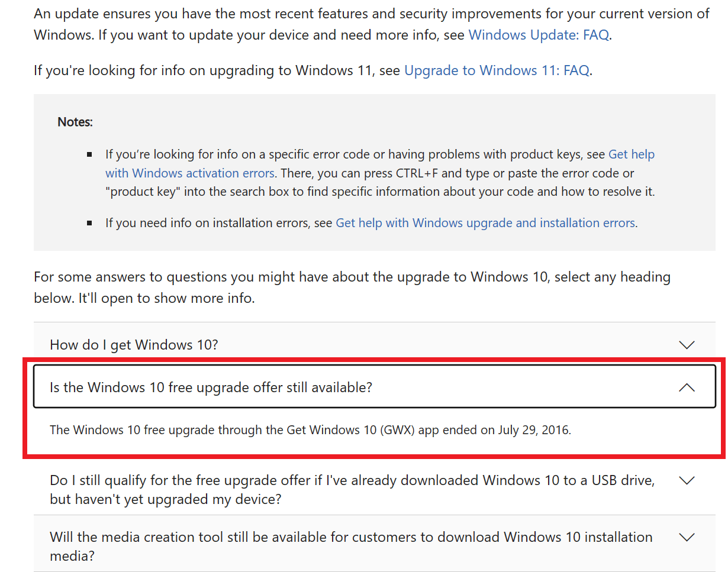Viewport: 728px width, 572px height.
Task: Click up chevron on free upgrade offer row
Action: [687, 387]
